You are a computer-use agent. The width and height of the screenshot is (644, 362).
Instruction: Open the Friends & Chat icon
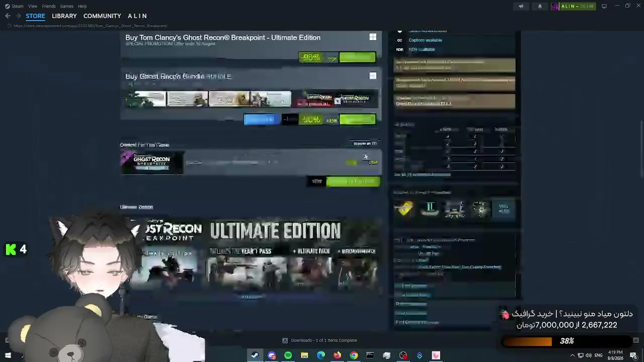[636, 340]
